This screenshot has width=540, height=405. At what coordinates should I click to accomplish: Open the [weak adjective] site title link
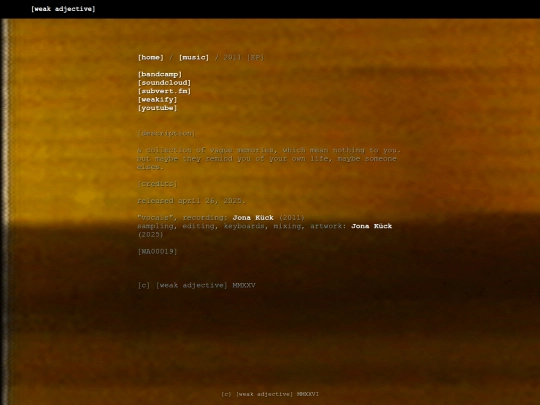tap(63, 9)
